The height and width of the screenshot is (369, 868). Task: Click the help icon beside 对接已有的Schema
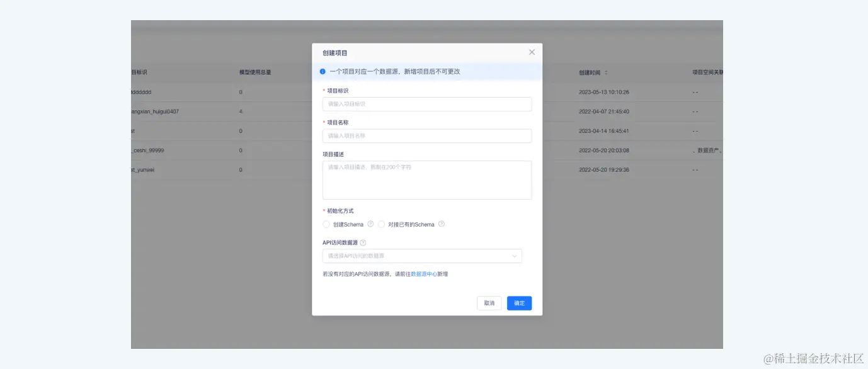point(442,224)
